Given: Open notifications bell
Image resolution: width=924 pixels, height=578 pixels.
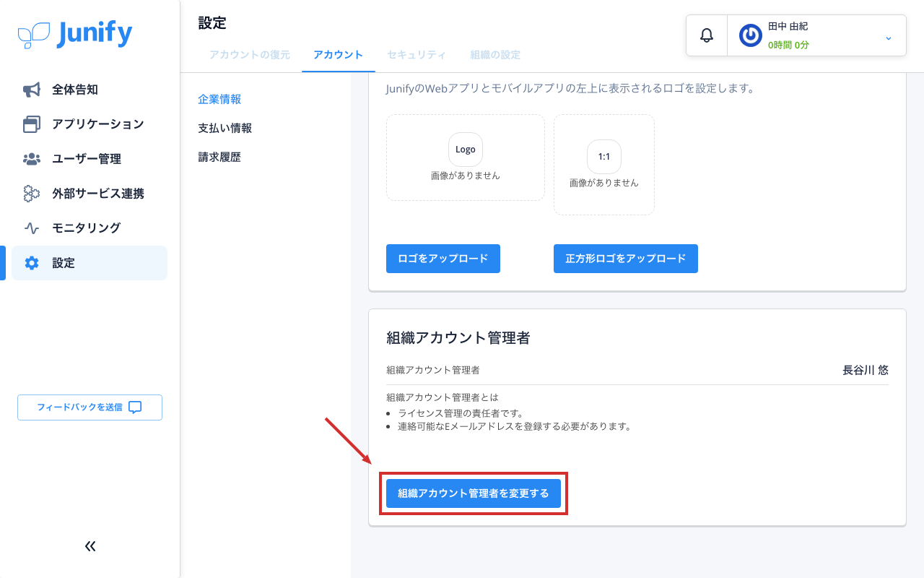Looking at the screenshot, I should (x=707, y=35).
